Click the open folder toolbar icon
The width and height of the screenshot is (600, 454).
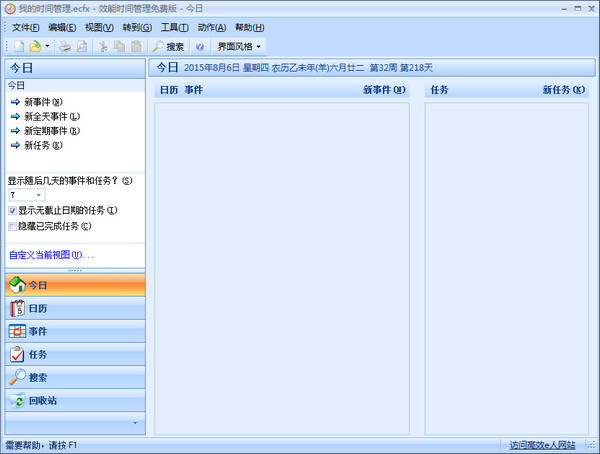click(x=35, y=46)
